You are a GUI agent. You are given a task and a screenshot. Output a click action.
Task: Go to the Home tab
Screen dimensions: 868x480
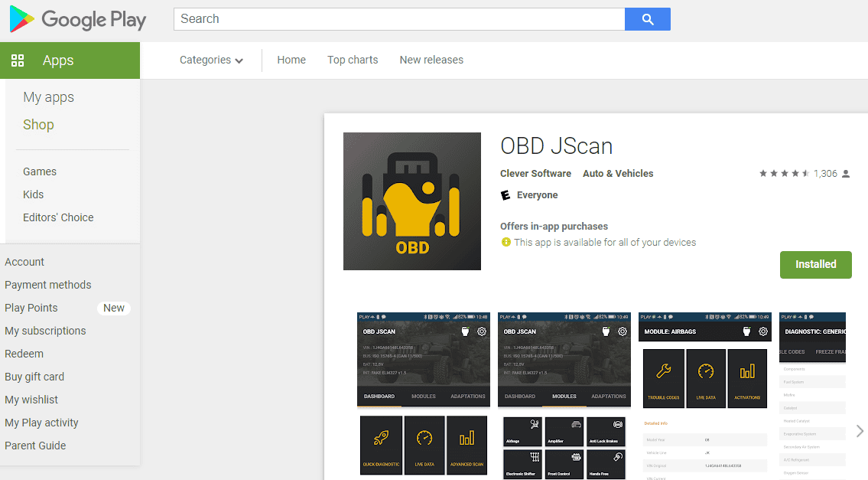[291, 60]
